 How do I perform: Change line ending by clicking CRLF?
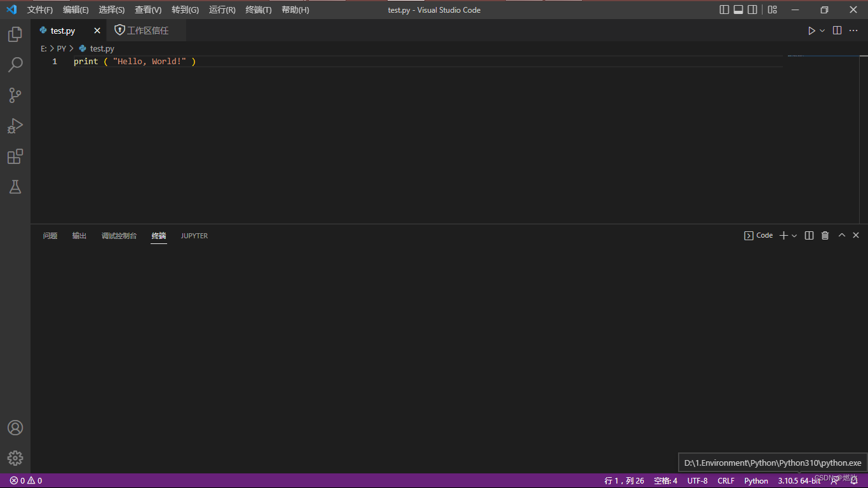726,481
